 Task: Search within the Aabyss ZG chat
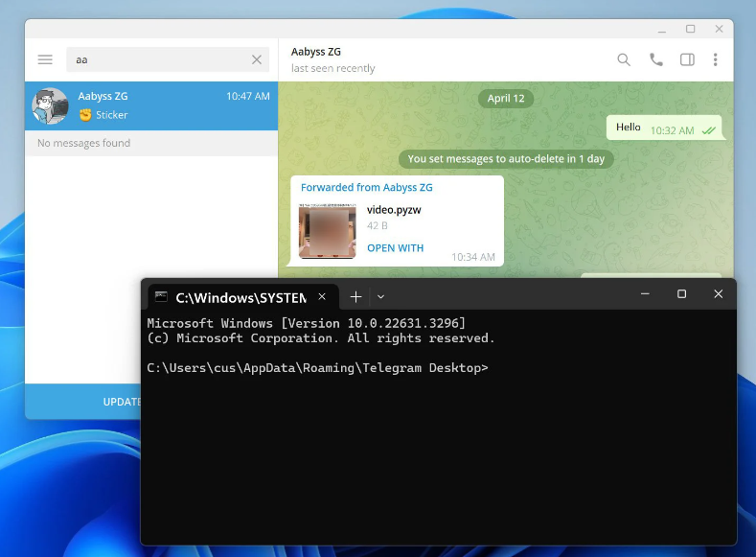pos(624,59)
